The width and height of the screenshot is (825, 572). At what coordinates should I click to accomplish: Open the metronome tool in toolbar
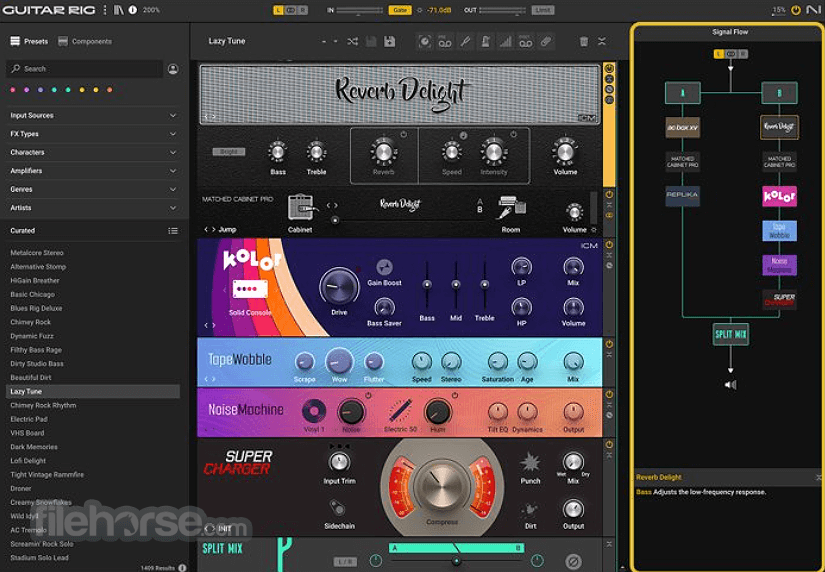(x=485, y=42)
